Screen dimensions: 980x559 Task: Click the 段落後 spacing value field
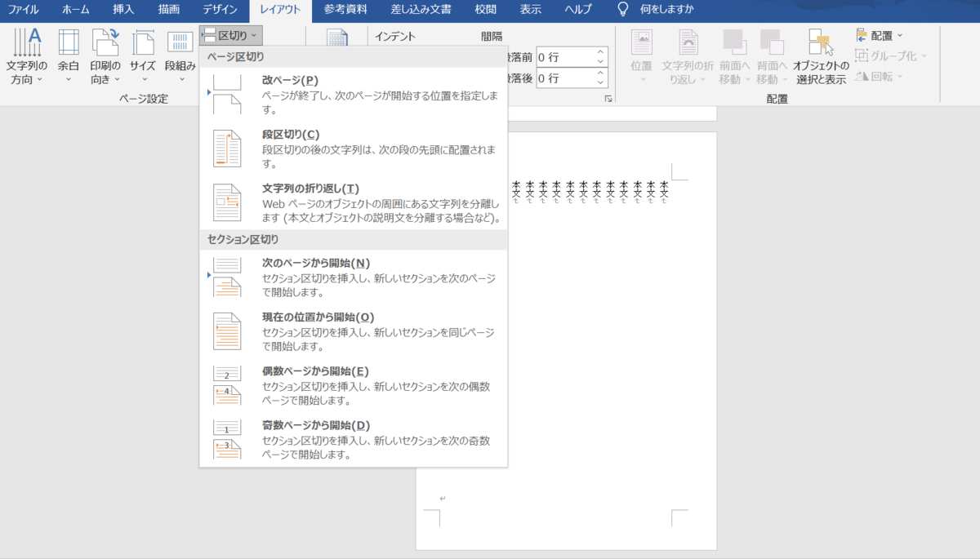(564, 78)
